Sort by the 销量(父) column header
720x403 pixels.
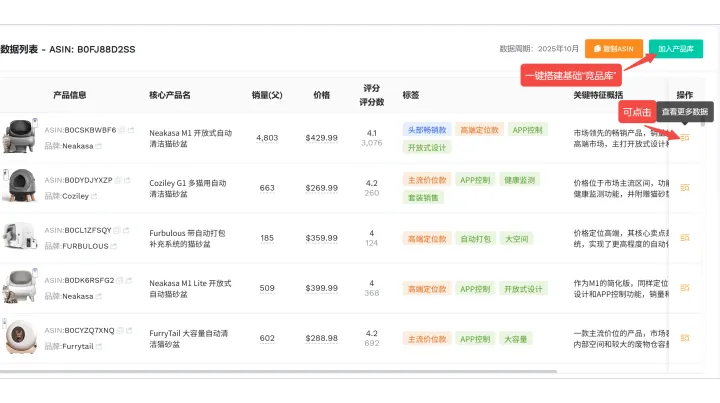(x=267, y=95)
